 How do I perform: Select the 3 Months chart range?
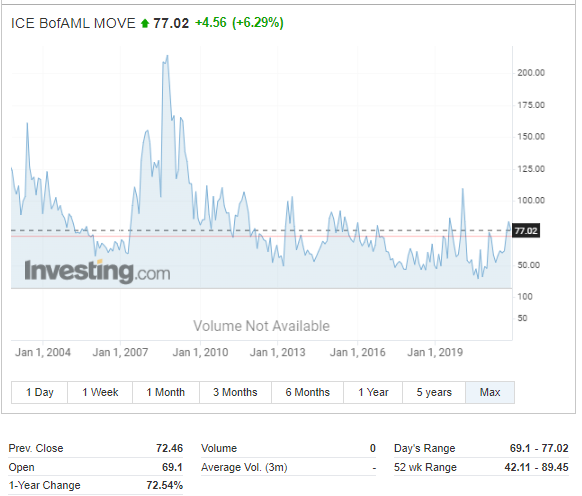(x=235, y=392)
